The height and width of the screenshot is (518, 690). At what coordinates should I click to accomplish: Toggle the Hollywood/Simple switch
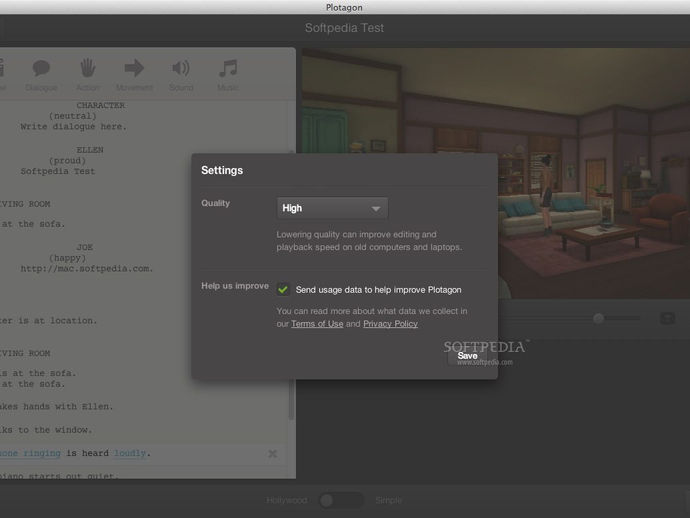341,500
